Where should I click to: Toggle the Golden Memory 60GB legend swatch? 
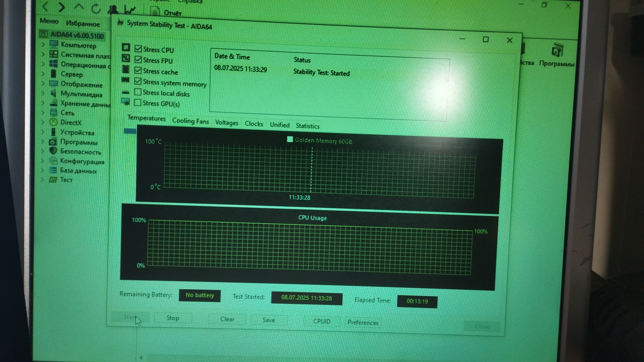(290, 139)
